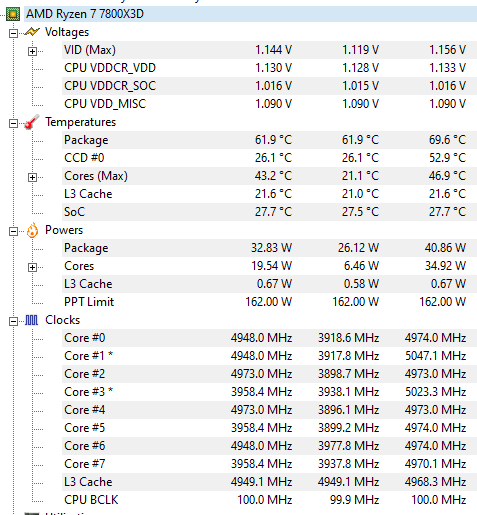
Task: Click the 4968.3 MHz L3 Cache max clock
Action: coord(435,482)
